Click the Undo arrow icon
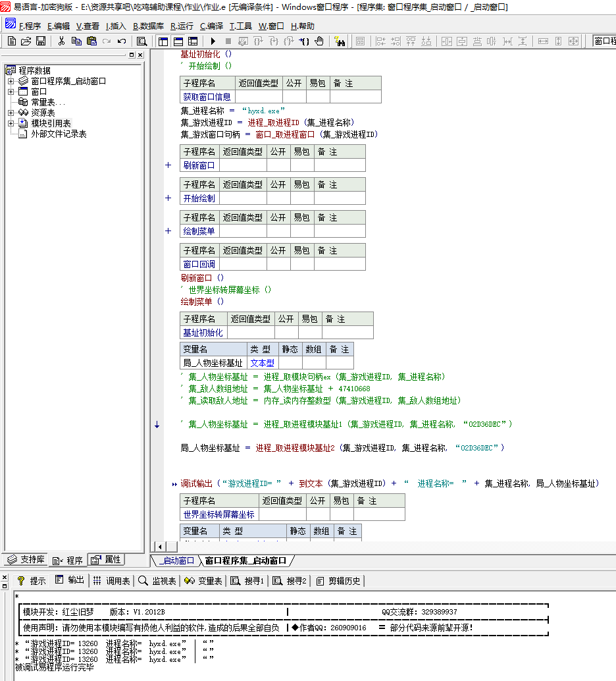 click(x=122, y=41)
